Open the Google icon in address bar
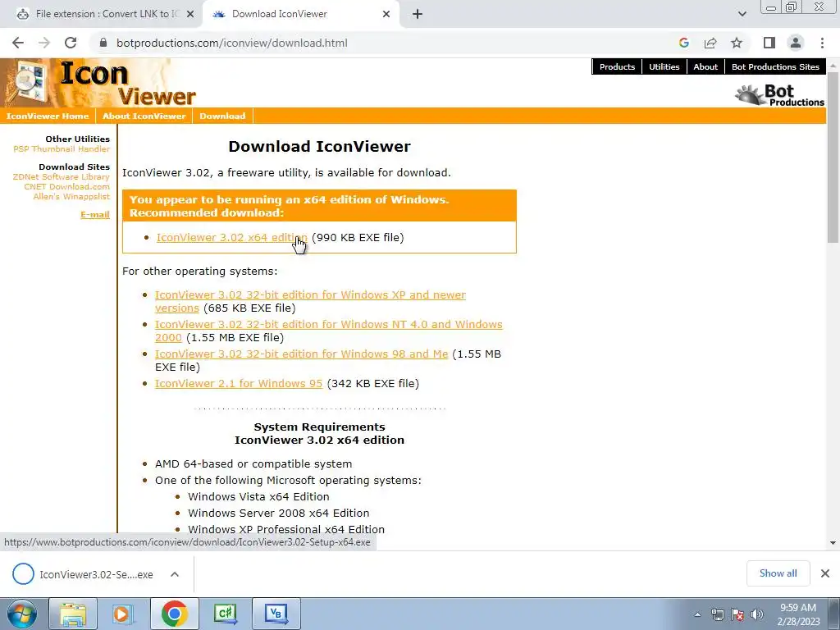Image resolution: width=840 pixels, height=630 pixels. (683, 43)
